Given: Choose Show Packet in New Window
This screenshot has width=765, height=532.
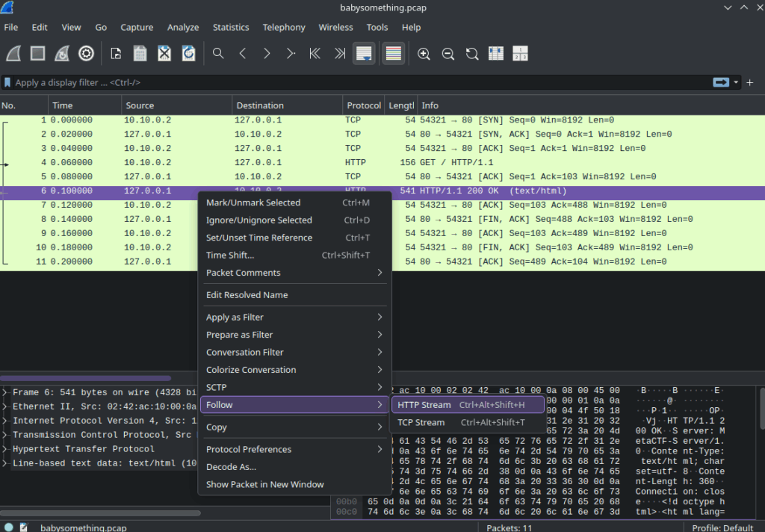Looking at the screenshot, I should pos(294,485).
